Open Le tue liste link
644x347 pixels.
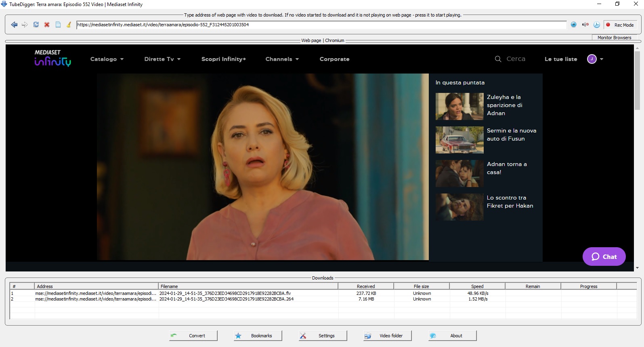(561, 59)
